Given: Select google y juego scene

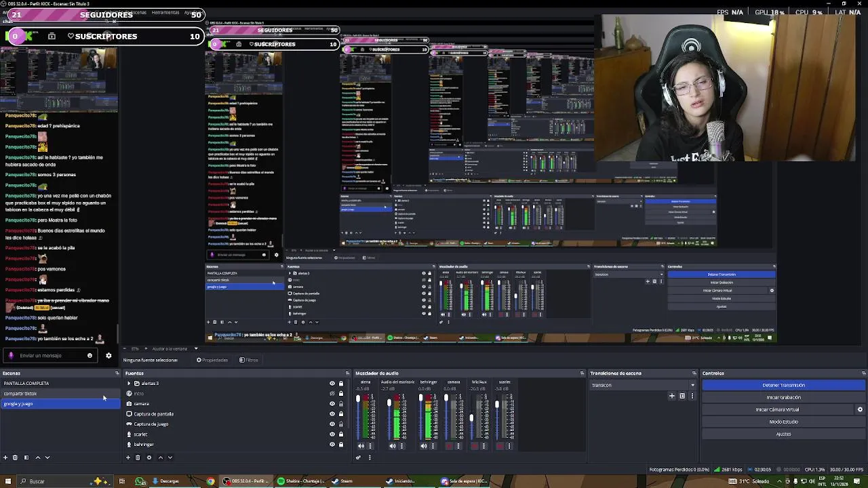Looking at the screenshot, I should tap(60, 404).
